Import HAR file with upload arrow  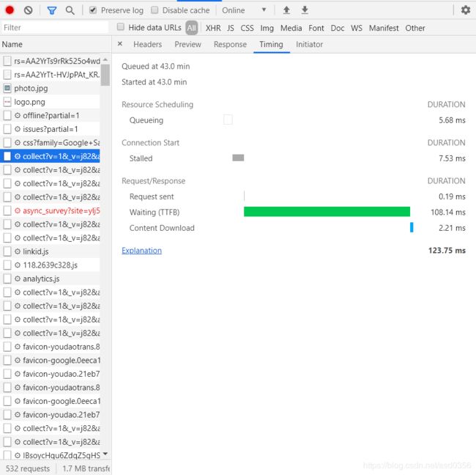(x=286, y=10)
